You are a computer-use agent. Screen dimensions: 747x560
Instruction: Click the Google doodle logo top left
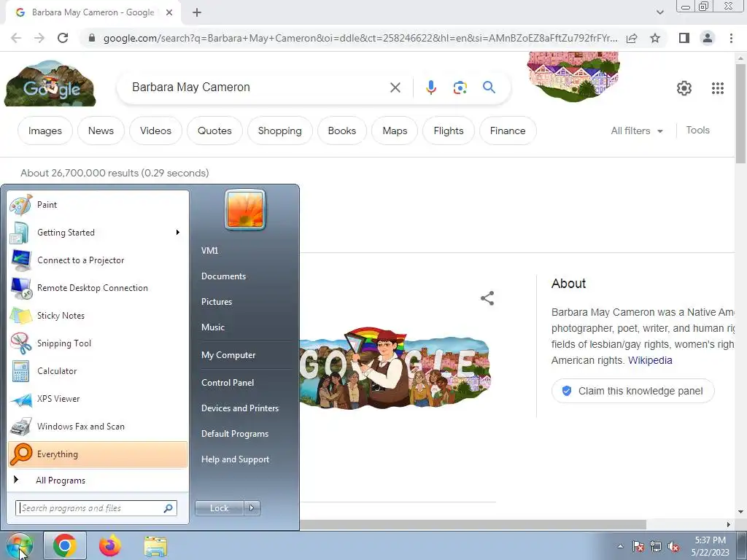coord(50,84)
